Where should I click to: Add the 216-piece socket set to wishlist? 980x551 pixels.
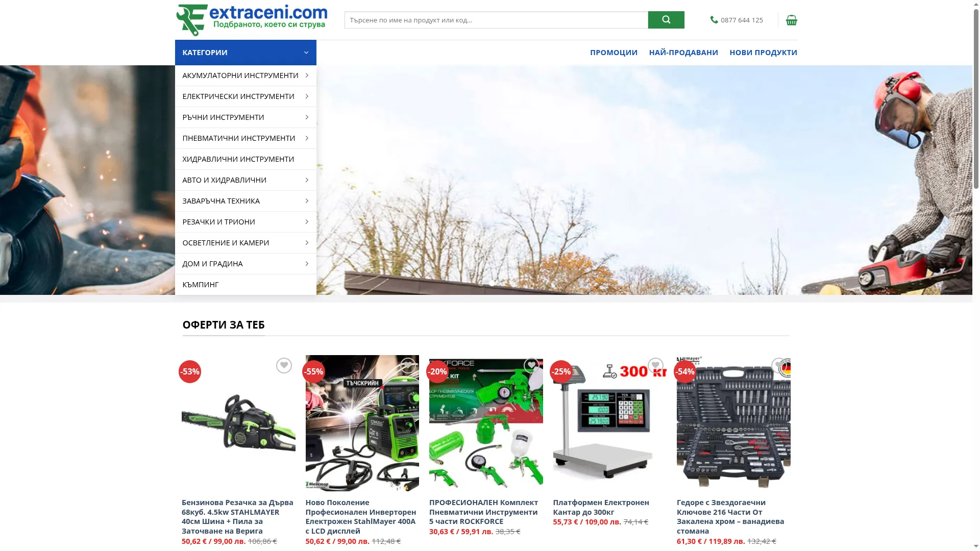click(x=779, y=365)
